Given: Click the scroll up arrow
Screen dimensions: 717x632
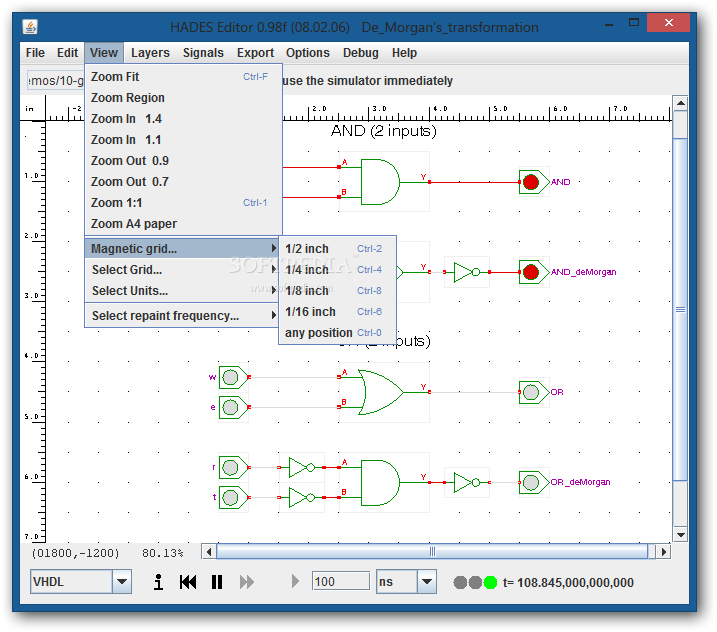Looking at the screenshot, I should [x=680, y=103].
